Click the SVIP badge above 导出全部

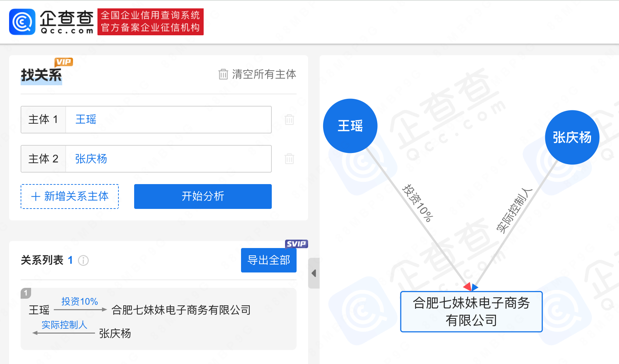click(296, 244)
